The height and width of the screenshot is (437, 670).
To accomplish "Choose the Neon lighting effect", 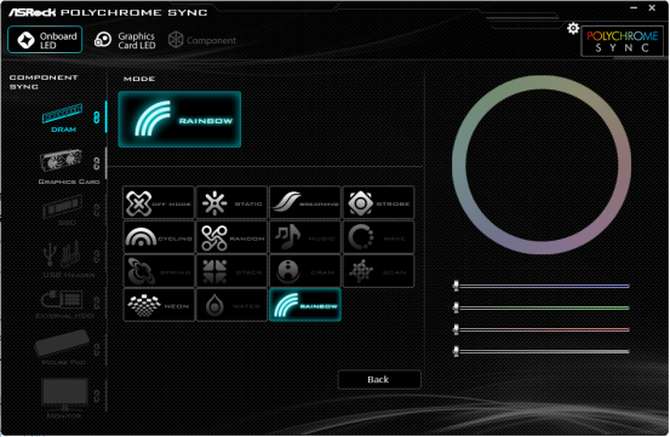I will (x=158, y=304).
